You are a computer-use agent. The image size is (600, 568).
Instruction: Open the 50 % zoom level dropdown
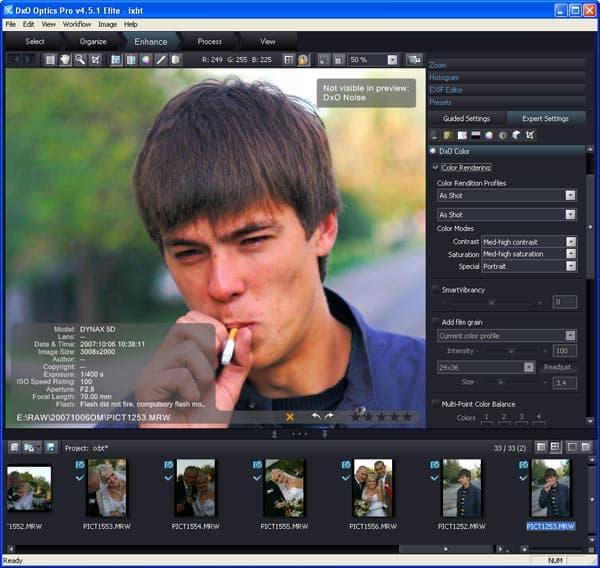click(x=392, y=60)
